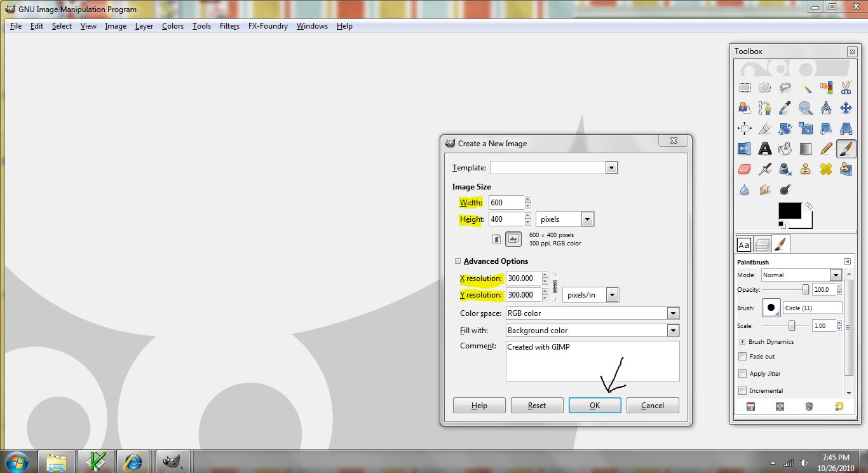Choose portrait orientation in New Image dialog
This screenshot has height=473, width=868.
tap(497, 239)
